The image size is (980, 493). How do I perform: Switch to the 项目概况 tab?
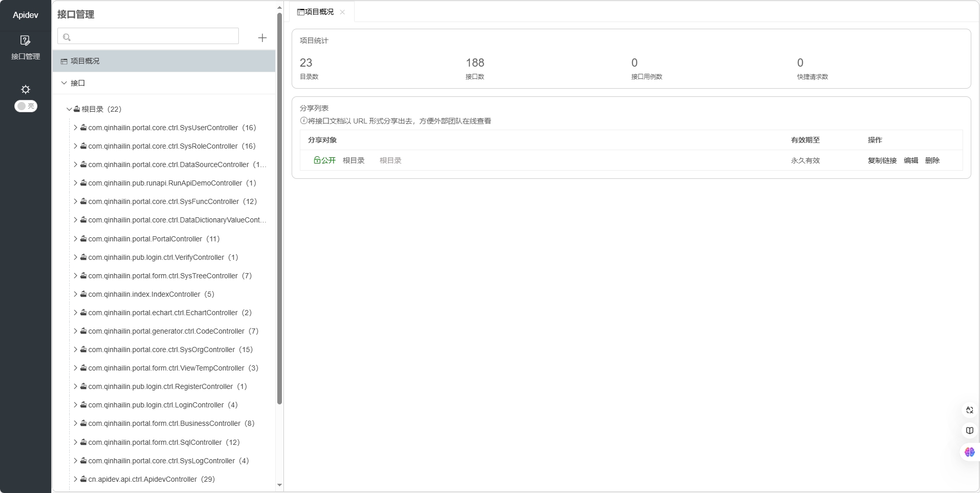click(x=316, y=12)
